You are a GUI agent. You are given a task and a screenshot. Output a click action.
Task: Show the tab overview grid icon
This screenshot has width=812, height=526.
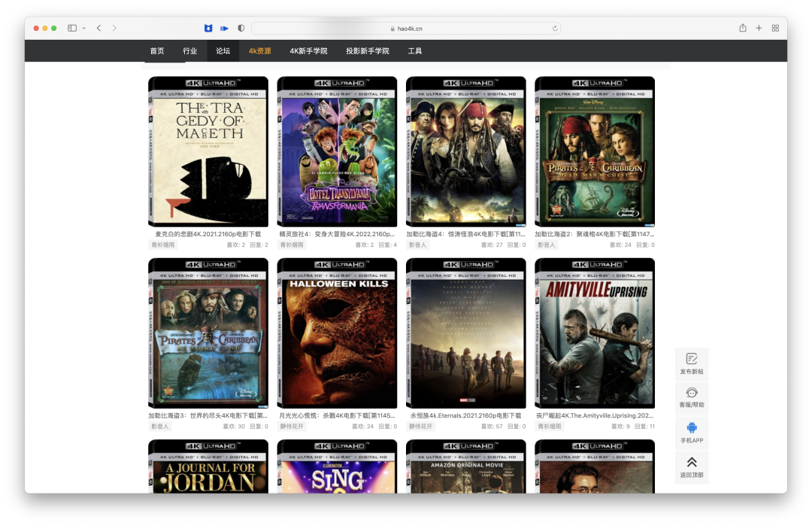[775, 28]
